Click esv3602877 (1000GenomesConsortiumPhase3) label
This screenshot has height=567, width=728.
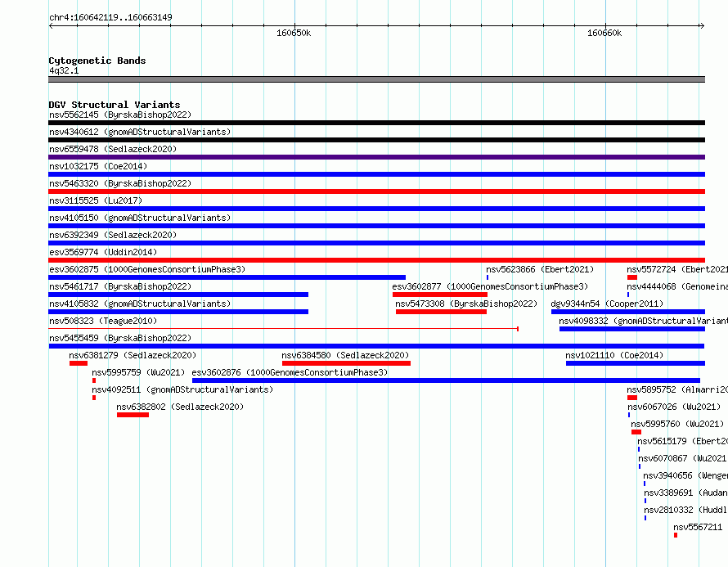pos(490,286)
